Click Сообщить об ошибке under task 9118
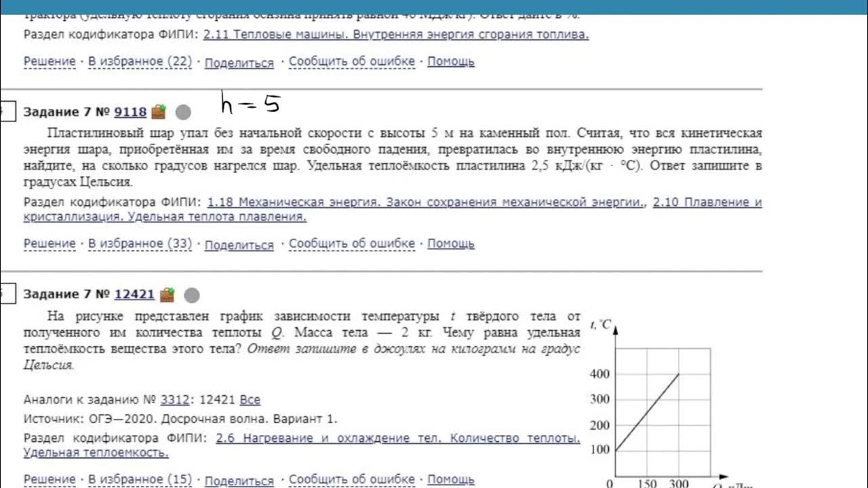 pos(352,243)
